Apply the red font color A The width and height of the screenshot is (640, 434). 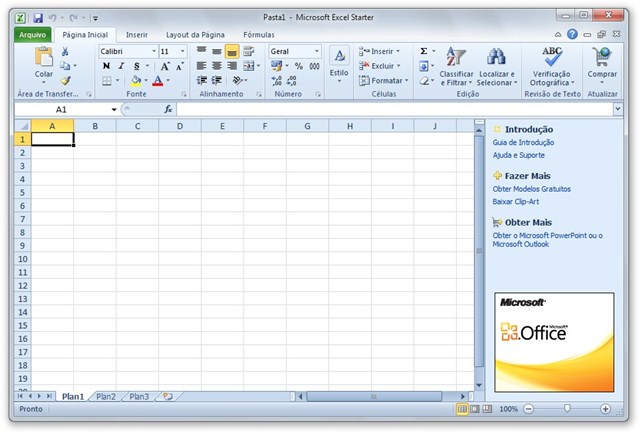(158, 80)
